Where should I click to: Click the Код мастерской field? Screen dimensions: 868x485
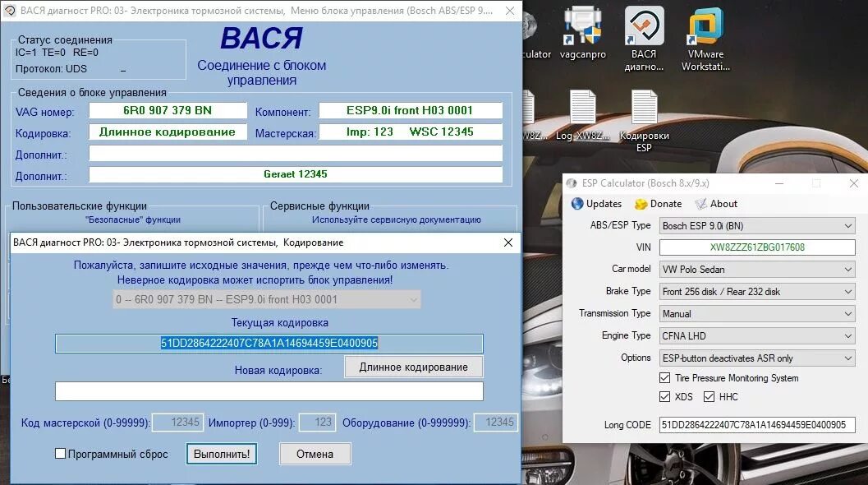[x=177, y=423]
